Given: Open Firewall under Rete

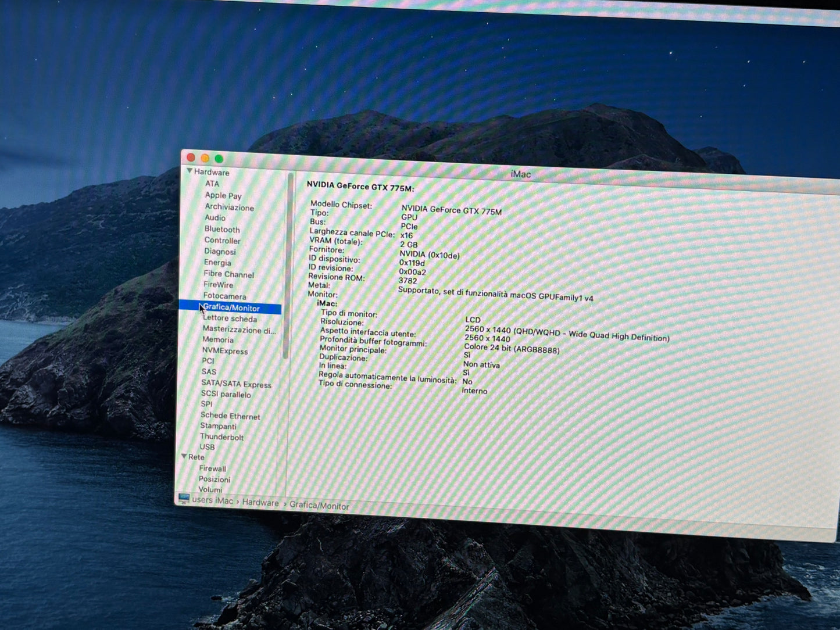Looking at the screenshot, I should tap(213, 468).
